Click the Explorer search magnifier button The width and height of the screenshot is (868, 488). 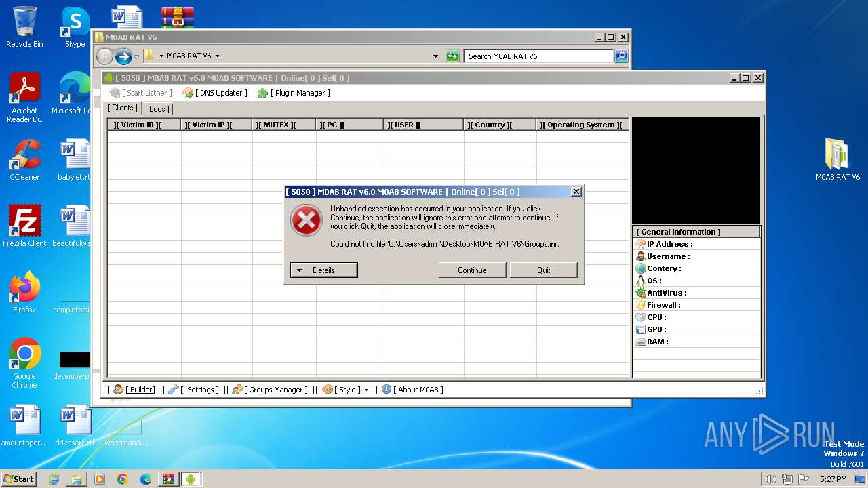pyautogui.click(x=621, y=56)
